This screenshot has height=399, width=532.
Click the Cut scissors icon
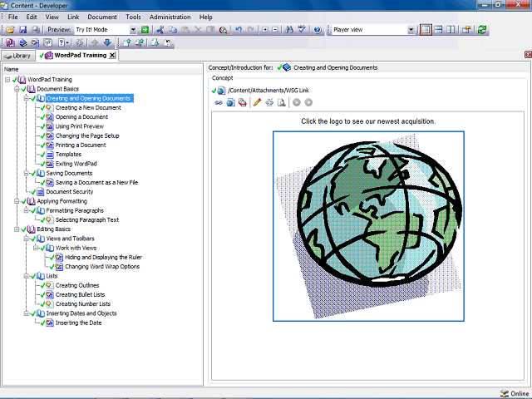pos(160,30)
